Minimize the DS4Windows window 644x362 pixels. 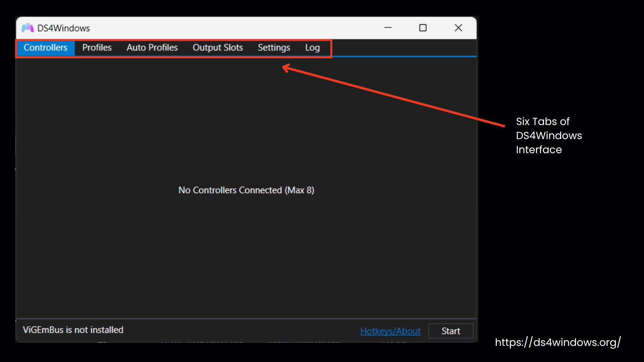click(388, 28)
